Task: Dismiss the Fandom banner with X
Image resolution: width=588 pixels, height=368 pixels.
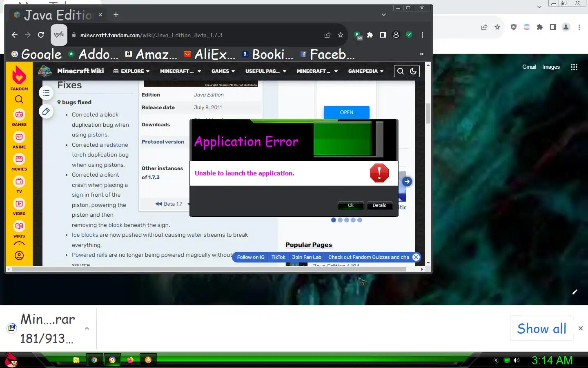Action: point(416,257)
